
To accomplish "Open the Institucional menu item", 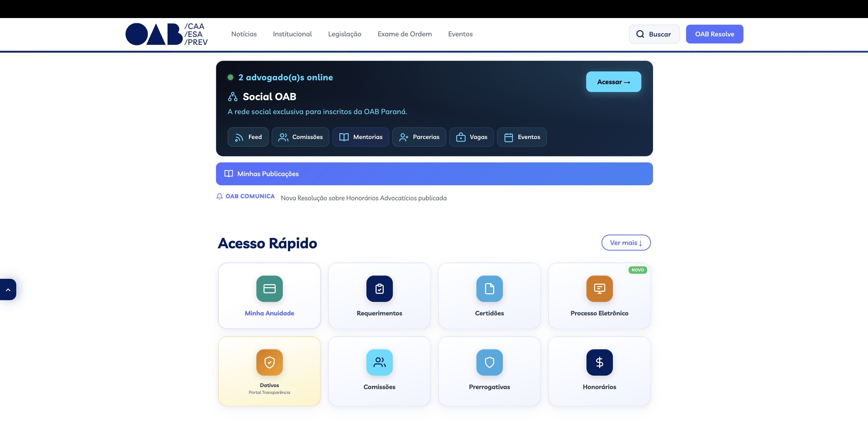I will click(292, 34).
